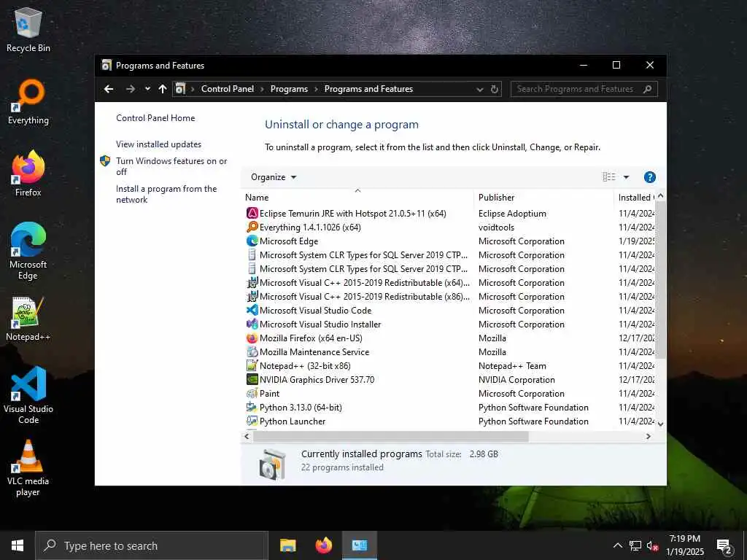The width and height of the screenshot is (747, 560).
Task: Select the Notepad++ desktop shortcut
Action: tap(28, 319)
